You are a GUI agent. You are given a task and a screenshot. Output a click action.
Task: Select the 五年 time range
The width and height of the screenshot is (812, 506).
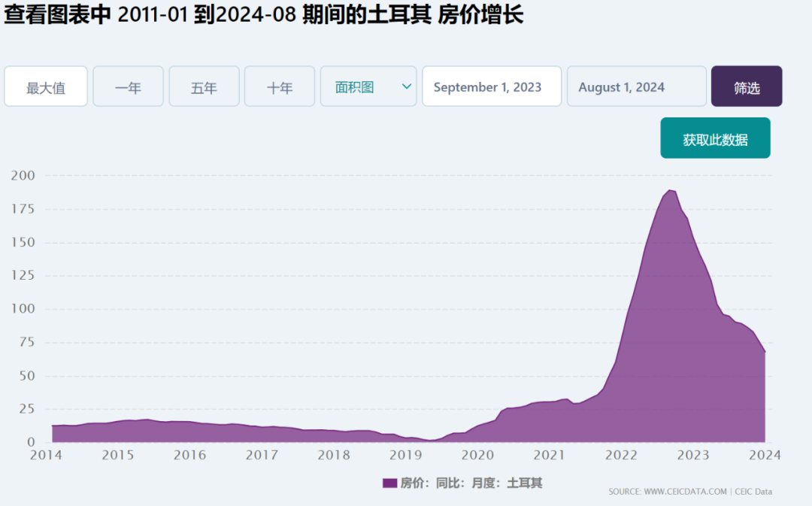[204, 86]
